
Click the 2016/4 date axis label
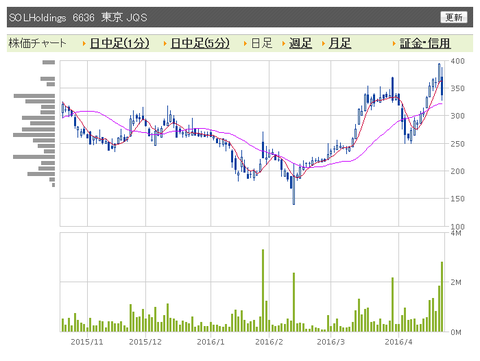pyautogui.click(x=398, y=342)
